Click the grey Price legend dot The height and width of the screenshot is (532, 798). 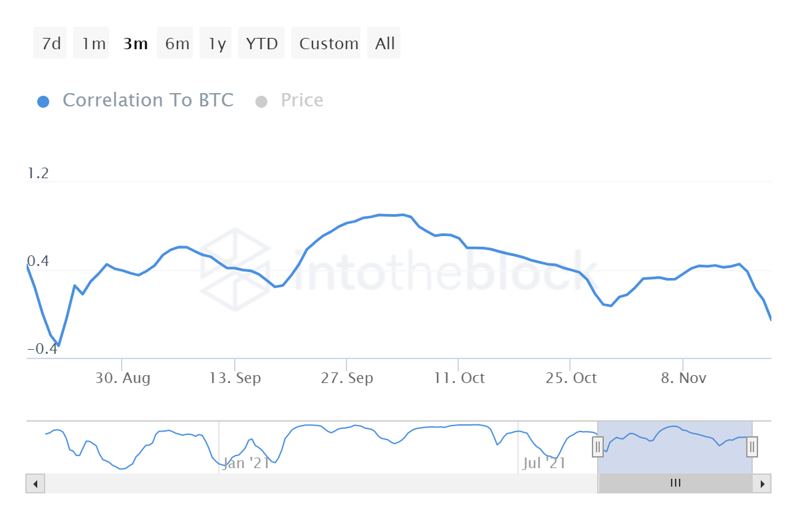(261, 102)
